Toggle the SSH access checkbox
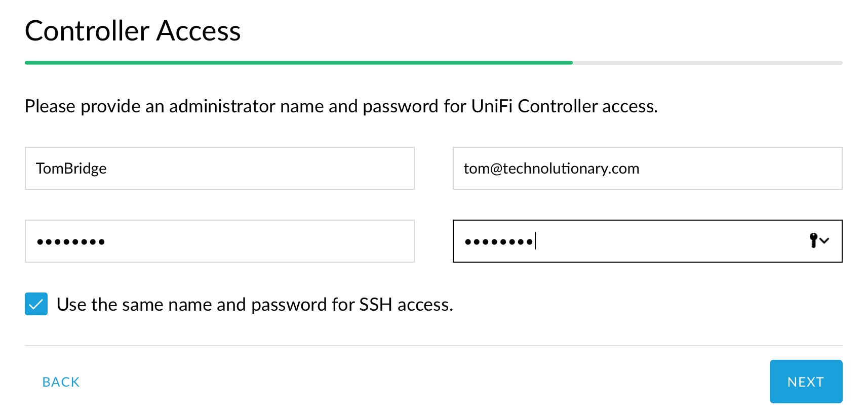Screen dimensions: 868x419 point(36,304)
